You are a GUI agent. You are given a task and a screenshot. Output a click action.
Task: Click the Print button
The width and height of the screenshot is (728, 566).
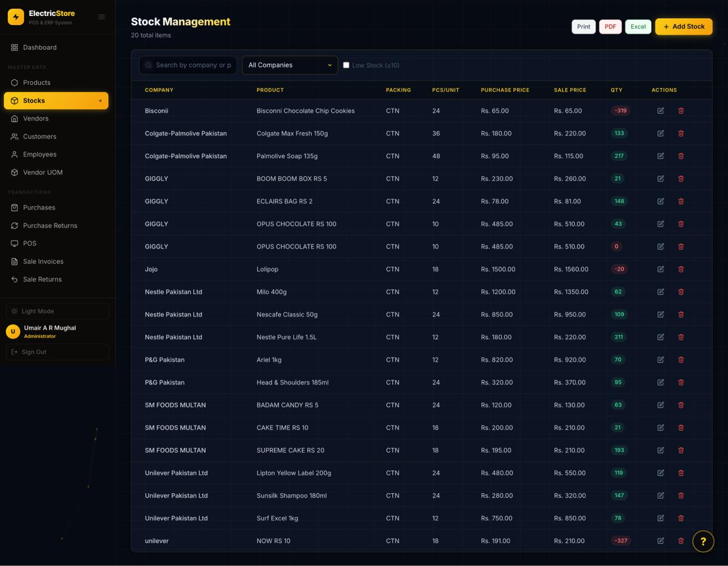point(584,27)
